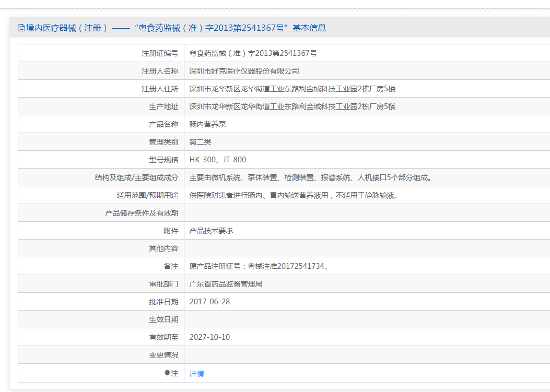Click the 注册人住所 label
The image size is (550, 392).
coord(160,89)
